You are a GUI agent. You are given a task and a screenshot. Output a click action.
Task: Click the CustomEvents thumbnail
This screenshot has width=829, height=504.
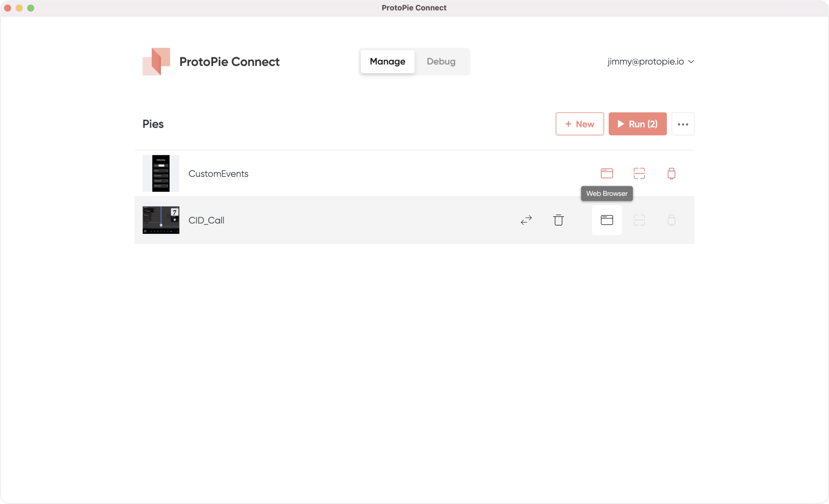[x=161, y=173]
